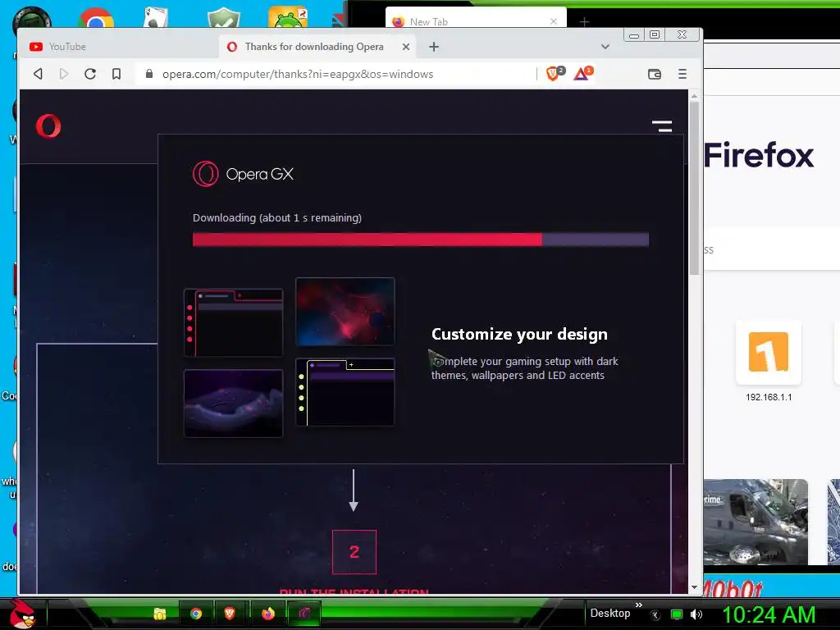Click the Desktop toolbar label
840x630 pixels.
click(x=609, y=614)
